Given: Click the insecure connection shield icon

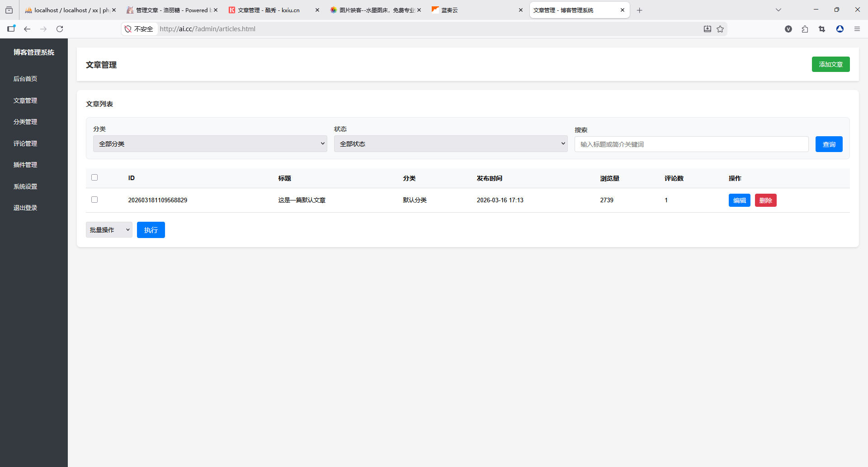Looking at the screenshot, I should click(x=128, y=29).
